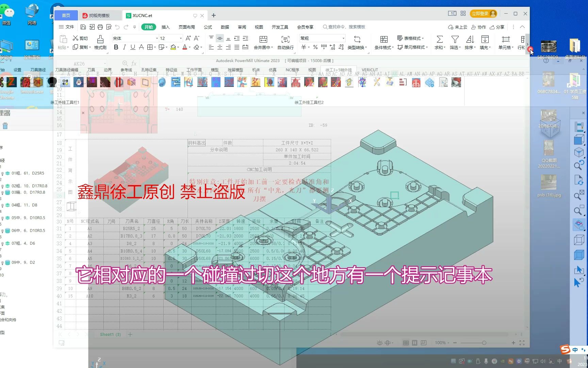This screenshot has height=368, width=588.
Task: Click the percent style icon
Action: [x=315, y=47]
